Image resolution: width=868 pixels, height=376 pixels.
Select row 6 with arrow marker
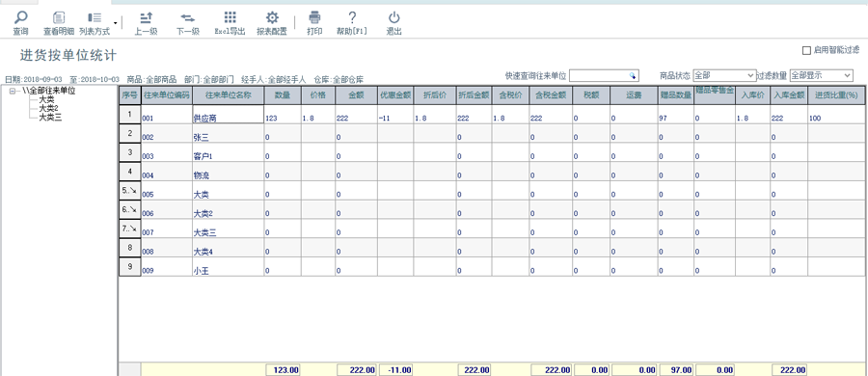click(130, 209)
